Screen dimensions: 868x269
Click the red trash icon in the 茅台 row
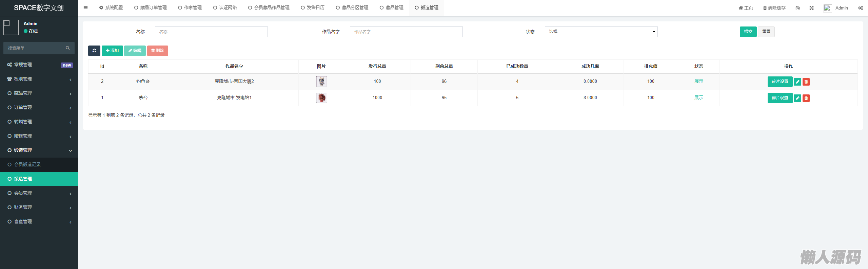[806, 98]
